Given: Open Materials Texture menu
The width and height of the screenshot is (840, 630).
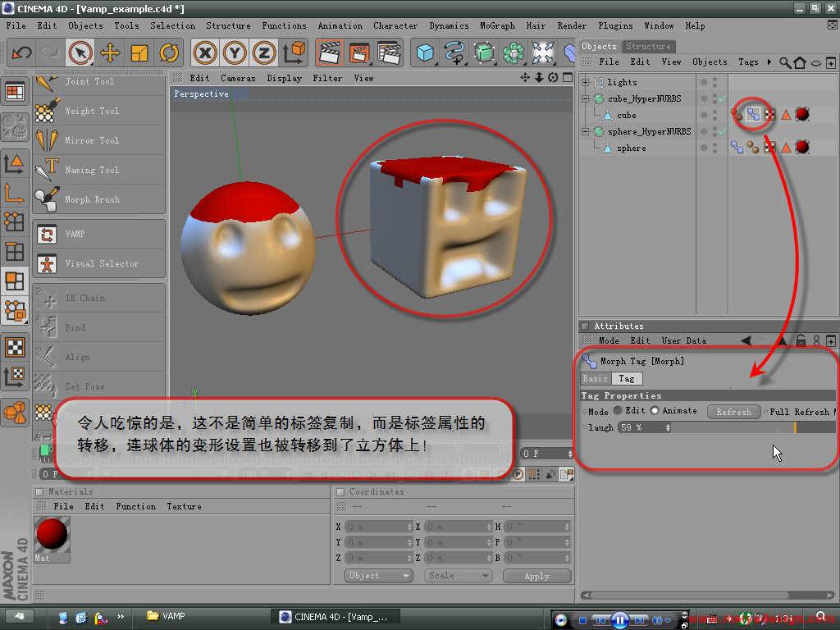Looking at the screenshot, I should point(184,506).
